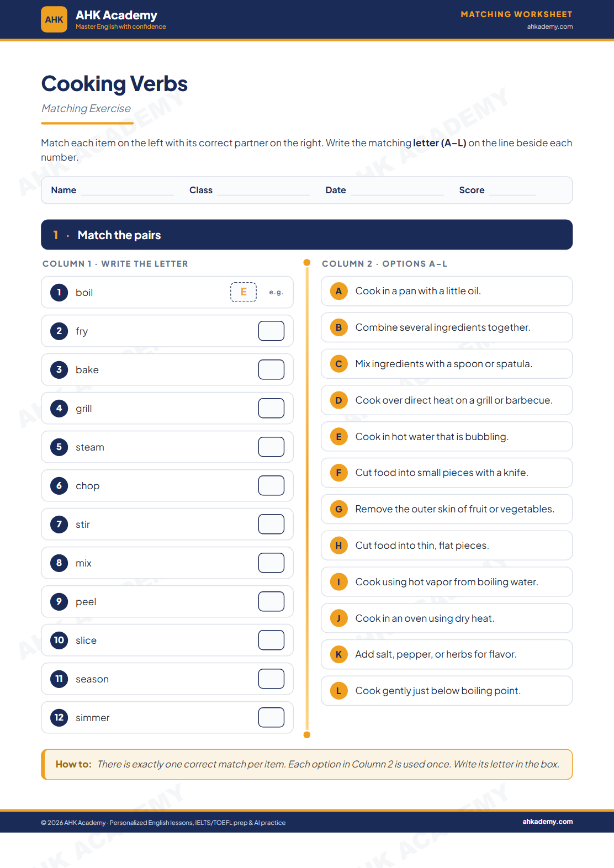Click the Name field line
Viewport: 614px width, 868px height.
pos(128,190)
